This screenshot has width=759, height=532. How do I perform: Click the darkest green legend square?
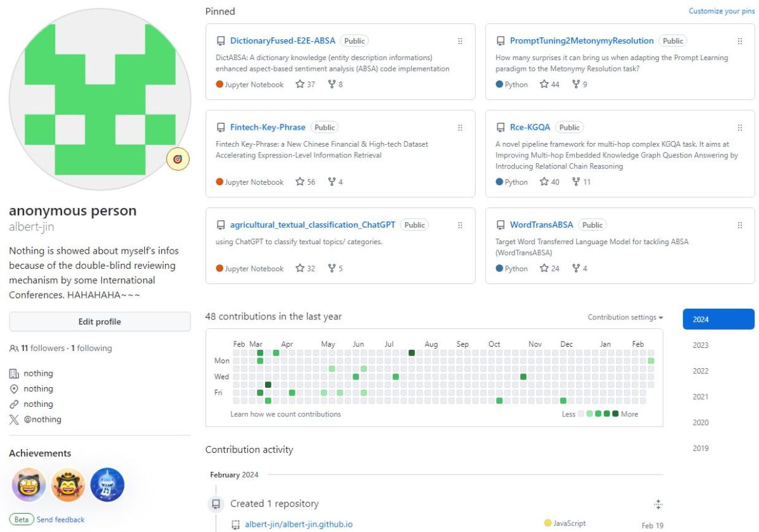615,414
